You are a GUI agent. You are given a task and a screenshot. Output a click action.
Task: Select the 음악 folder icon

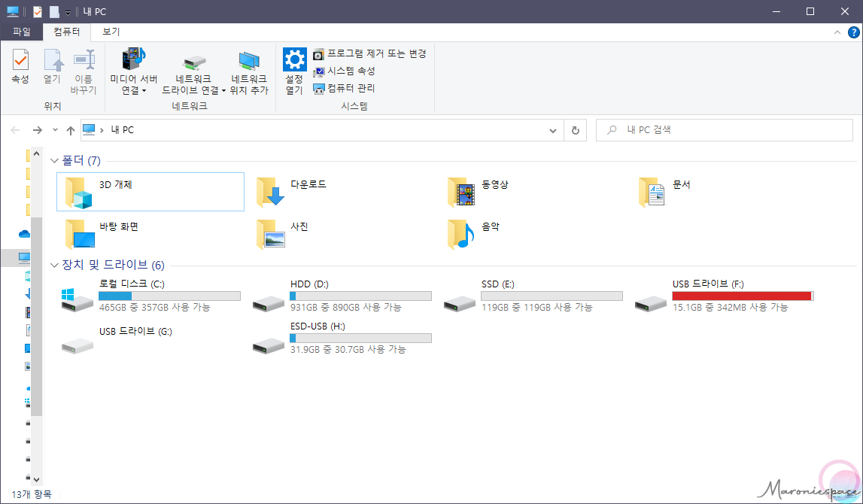tap(461, 235)
